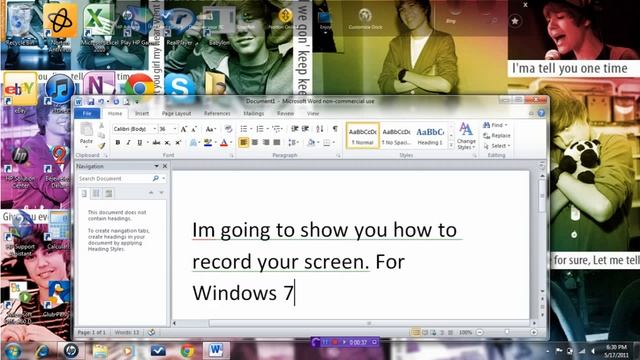Click the headings browse tab in Navigation pane
This screenshot has height=360, width=640.
(x=84, y=194)
